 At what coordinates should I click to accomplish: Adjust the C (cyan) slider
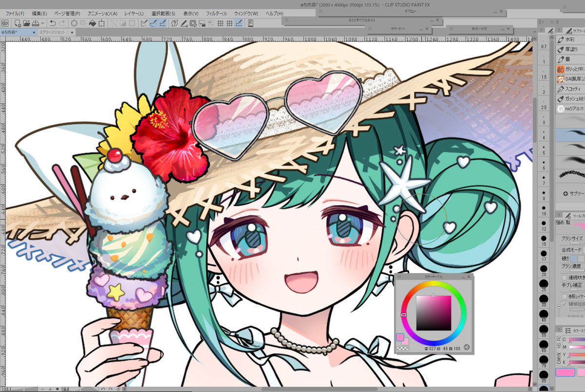[577, 340]
